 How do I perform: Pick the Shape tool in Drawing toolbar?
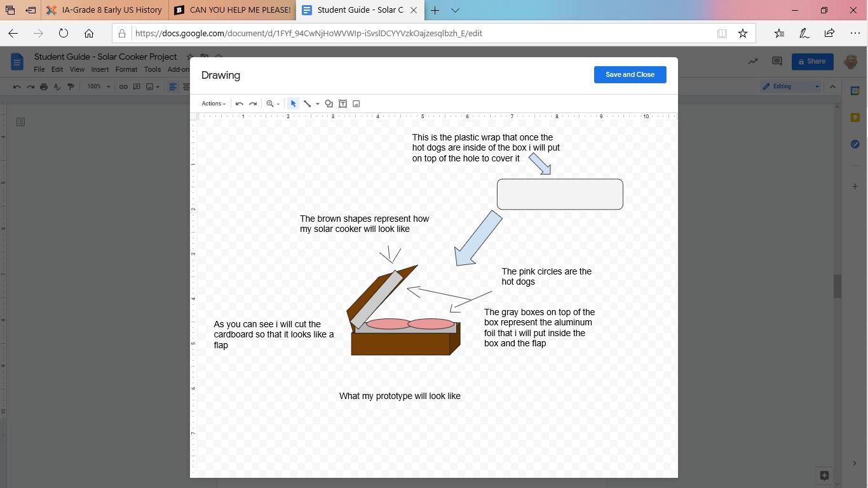click(x=329, y=104)
